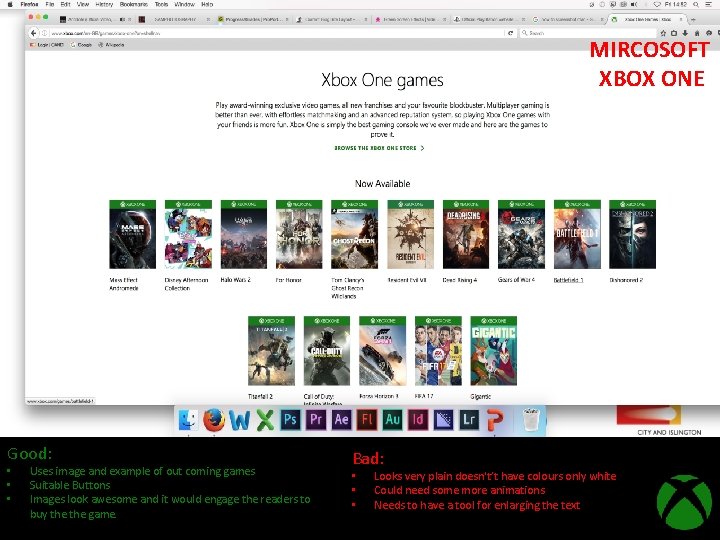Open Firefox from the dock
Viewport: 720px width, 540px height.
pos(214,419)
